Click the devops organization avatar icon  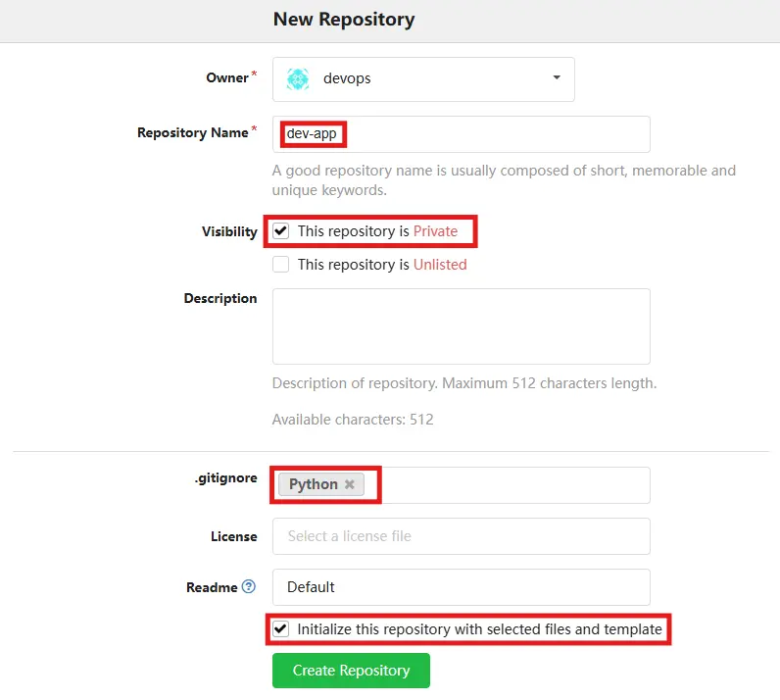(x=298, y=78)
